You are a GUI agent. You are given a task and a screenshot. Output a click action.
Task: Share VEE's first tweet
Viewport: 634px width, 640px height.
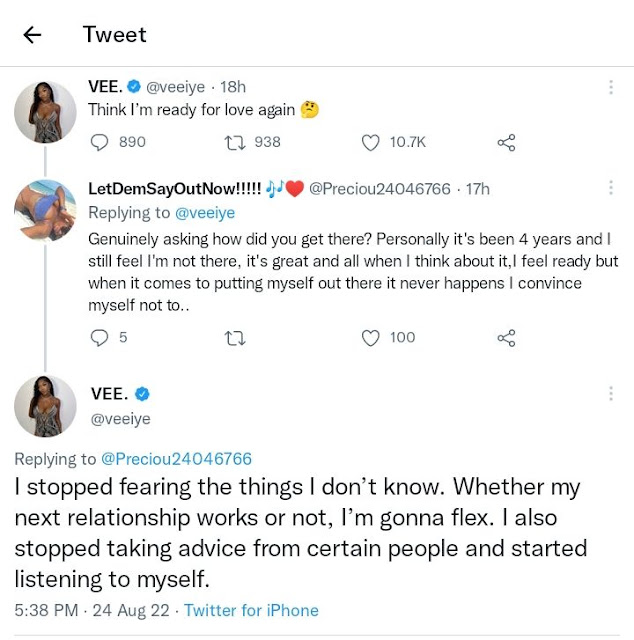[506, 142]
